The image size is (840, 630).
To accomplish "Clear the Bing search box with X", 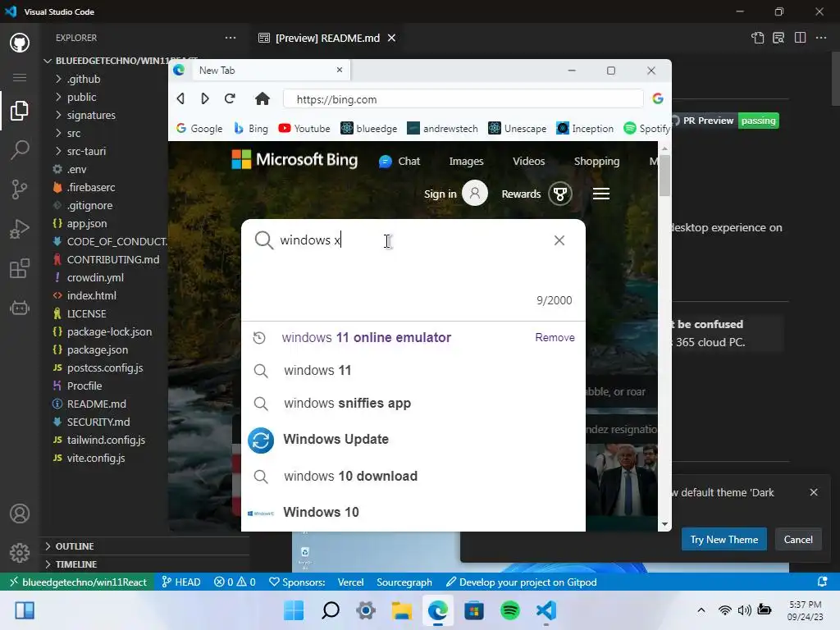I will point(559,240).
